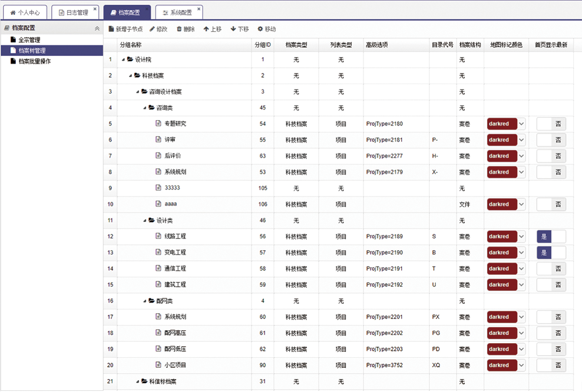Open the 系统配置 tab
This screenshot has height=392, width=582.
pyautogui.click(x=177, y=12)
